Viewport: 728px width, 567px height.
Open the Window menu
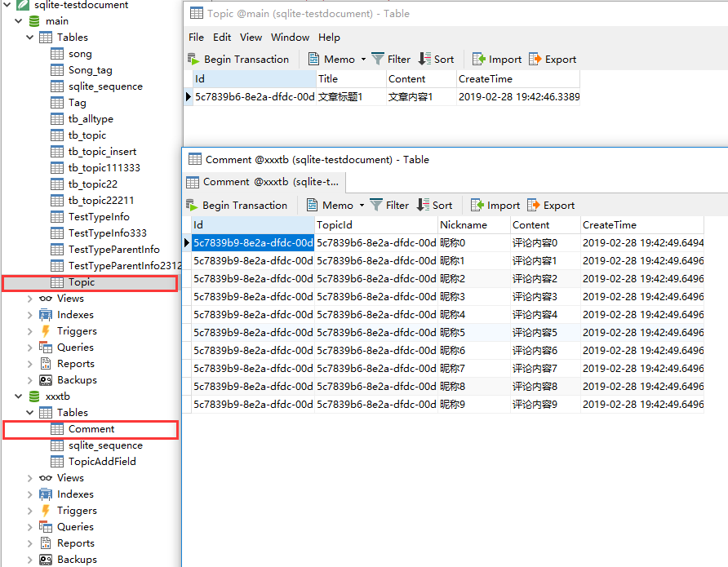(291, 37)
